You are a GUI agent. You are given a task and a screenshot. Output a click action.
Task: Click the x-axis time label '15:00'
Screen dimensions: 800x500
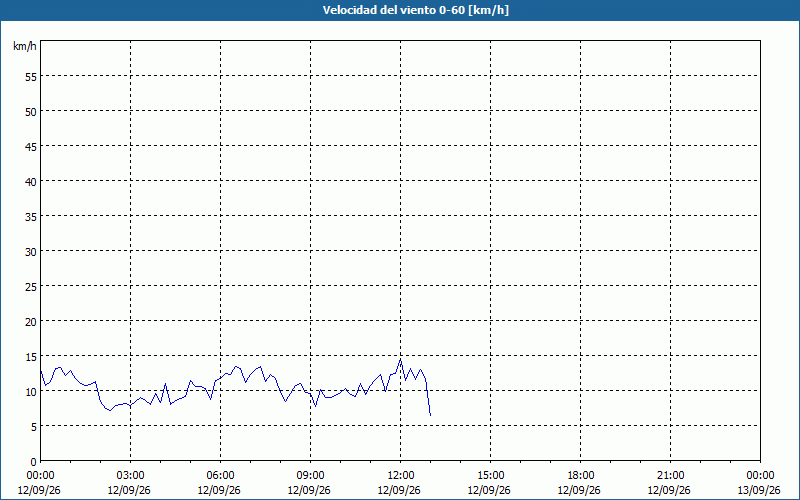coord(490,476)
